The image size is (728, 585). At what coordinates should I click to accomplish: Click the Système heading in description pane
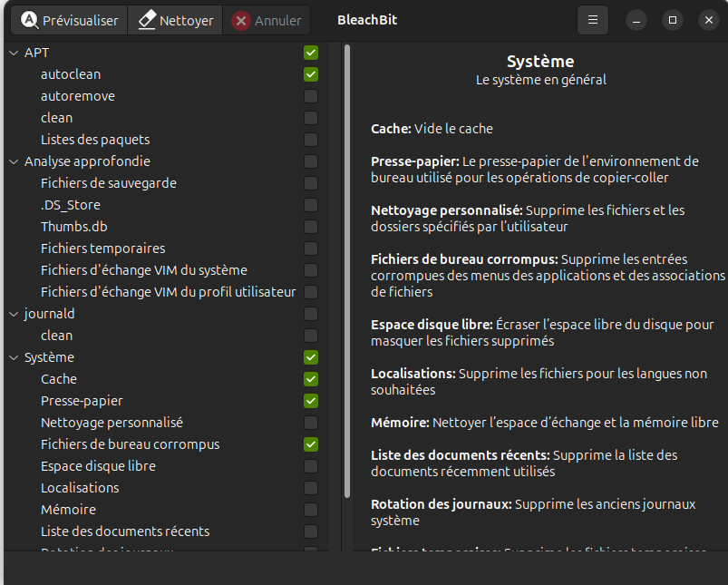tap(540, 62)
